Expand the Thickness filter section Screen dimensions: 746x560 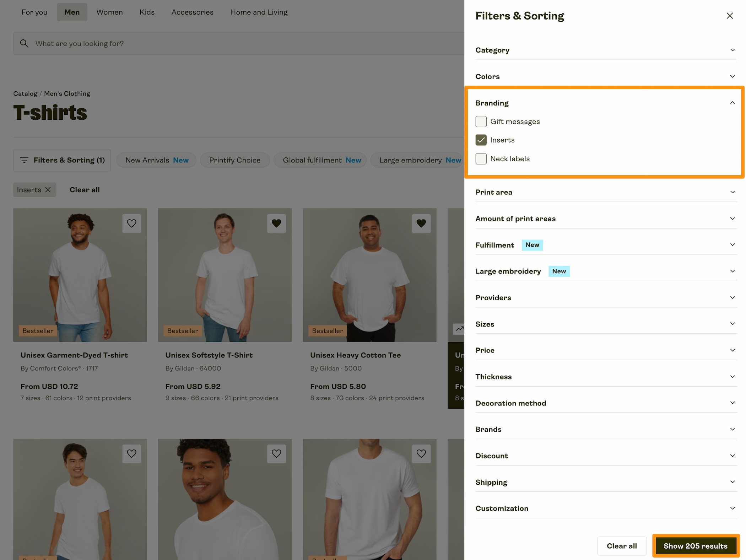(606, 377)
